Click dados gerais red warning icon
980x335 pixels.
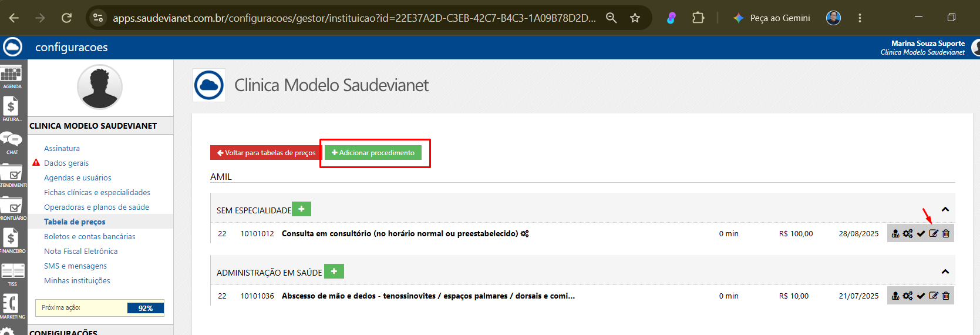coord(36,163)
